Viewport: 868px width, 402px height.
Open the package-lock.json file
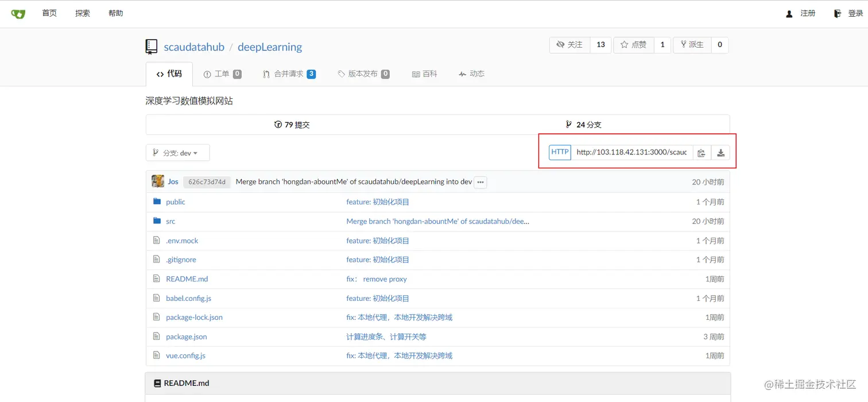[194, 317]
